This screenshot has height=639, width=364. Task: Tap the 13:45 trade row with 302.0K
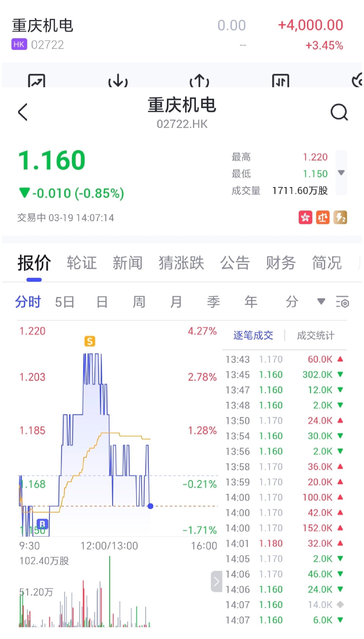point(284,374)
